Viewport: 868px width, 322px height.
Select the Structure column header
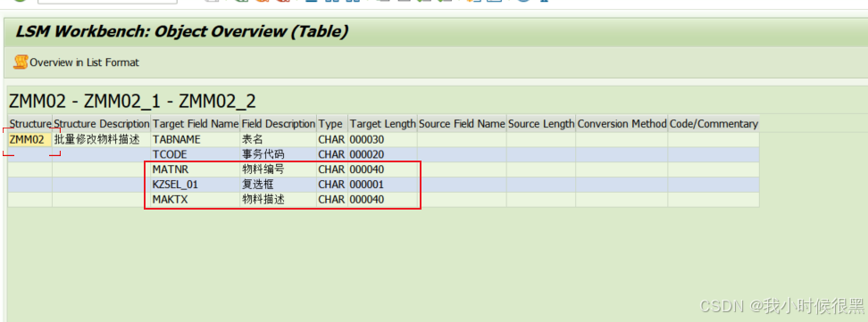[x=30, y=124]
